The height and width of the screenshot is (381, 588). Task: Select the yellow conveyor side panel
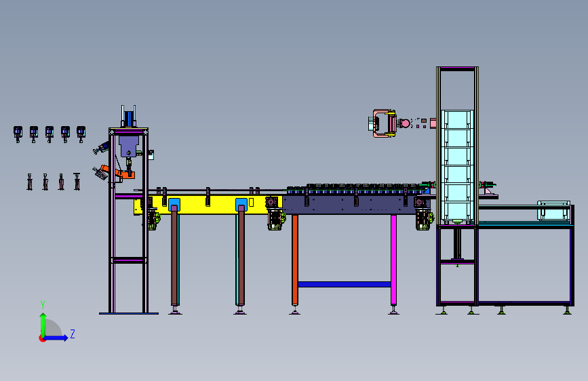coord(208,205)
